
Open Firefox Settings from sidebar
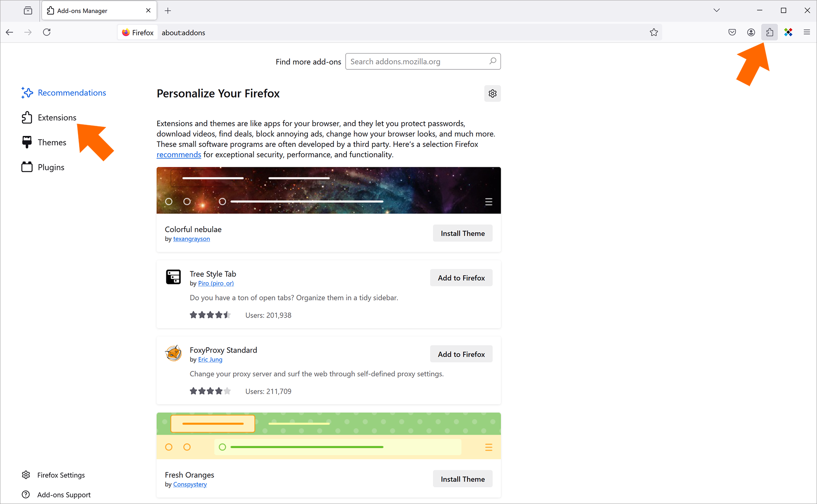pos(53,475)
